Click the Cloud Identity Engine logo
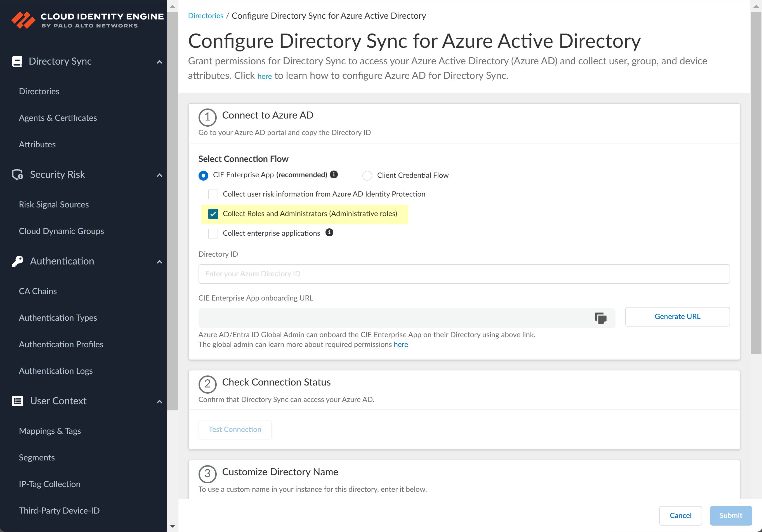This screenshot has width=762, height=532. (x=23, y=20)
